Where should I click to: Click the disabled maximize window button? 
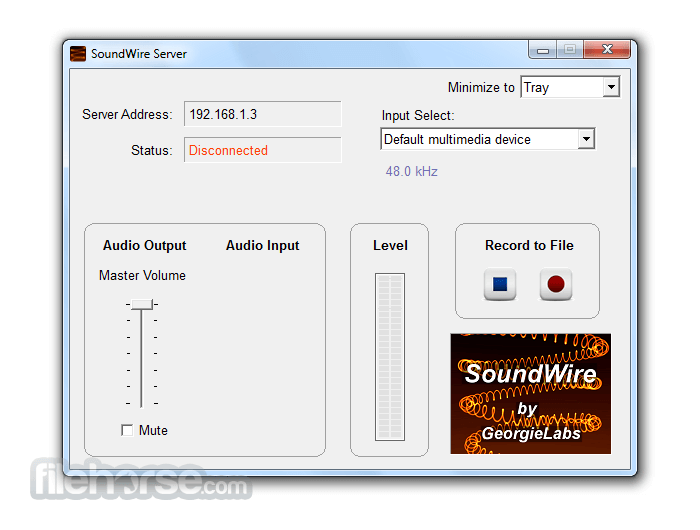[570, 50]
